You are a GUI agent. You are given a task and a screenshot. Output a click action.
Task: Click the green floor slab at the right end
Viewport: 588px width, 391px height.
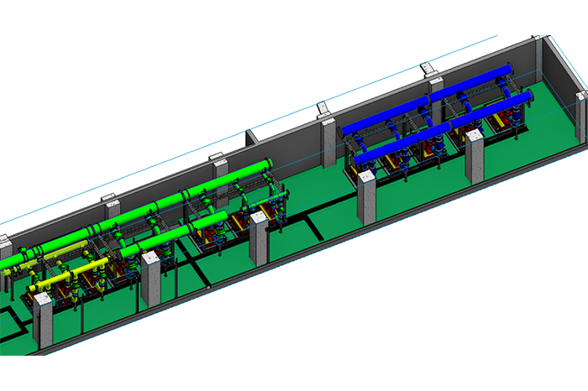[538, 143]
